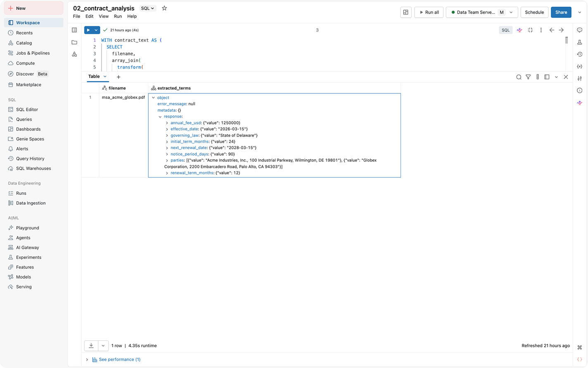Screen dimensions: 588x368
Task: Open the File menu
Action: coord(76,17)
